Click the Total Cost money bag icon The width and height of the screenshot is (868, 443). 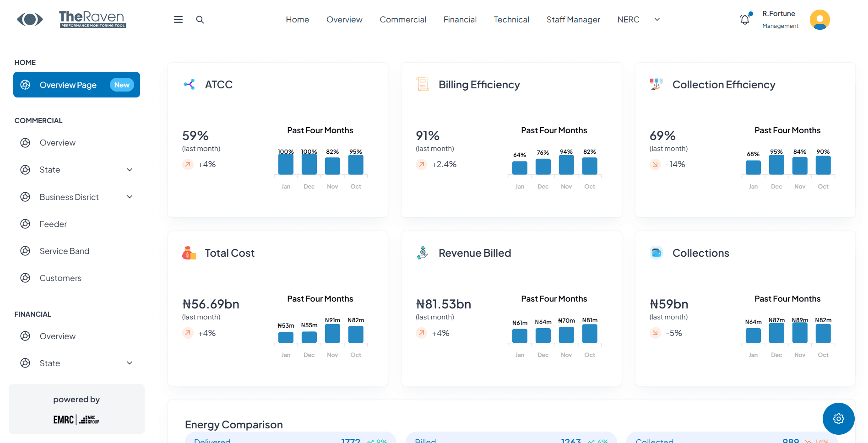click(189, 253)
